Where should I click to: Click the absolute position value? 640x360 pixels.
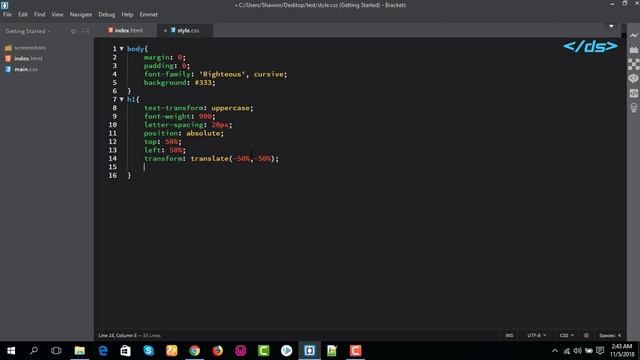203,133
